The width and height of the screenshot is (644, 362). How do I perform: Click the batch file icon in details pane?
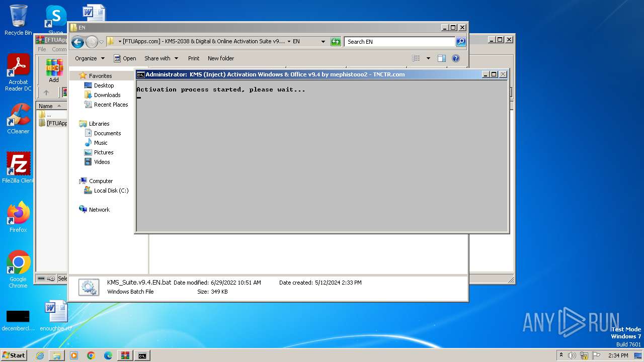coord(89,287)
